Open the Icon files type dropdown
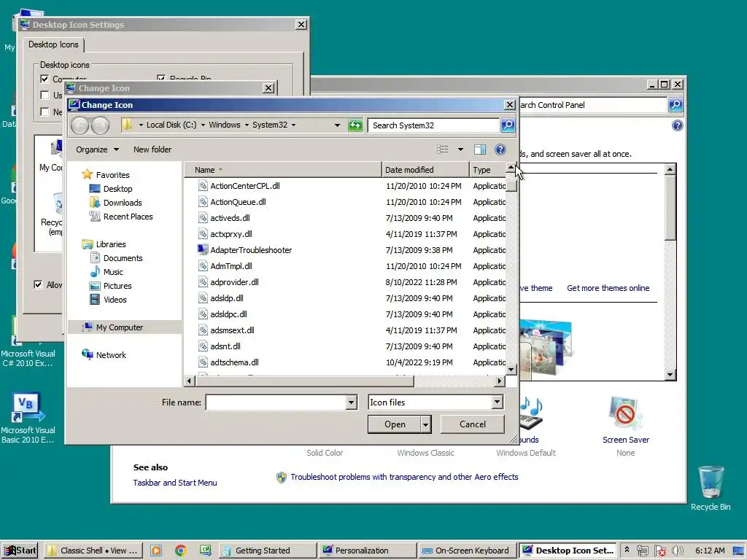The width and height of the screenshot is (747, 560). click(497, 402)
